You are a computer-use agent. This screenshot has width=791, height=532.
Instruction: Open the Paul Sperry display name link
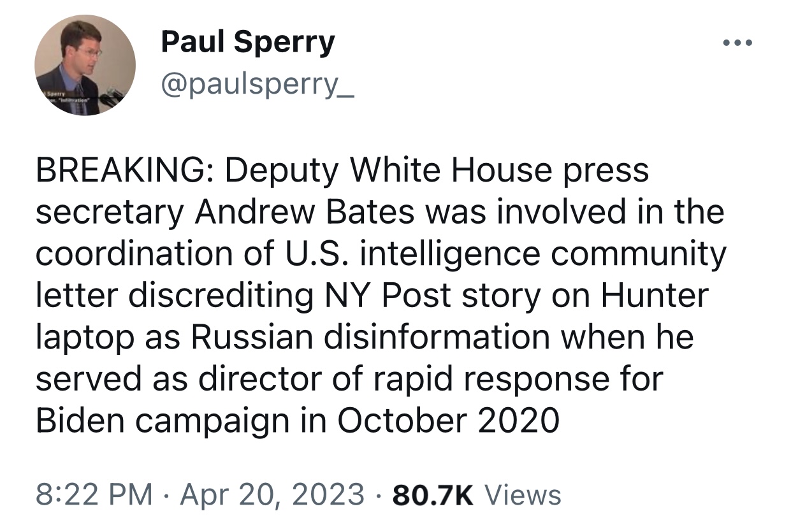pyautogui.click(x=247, y=42)
